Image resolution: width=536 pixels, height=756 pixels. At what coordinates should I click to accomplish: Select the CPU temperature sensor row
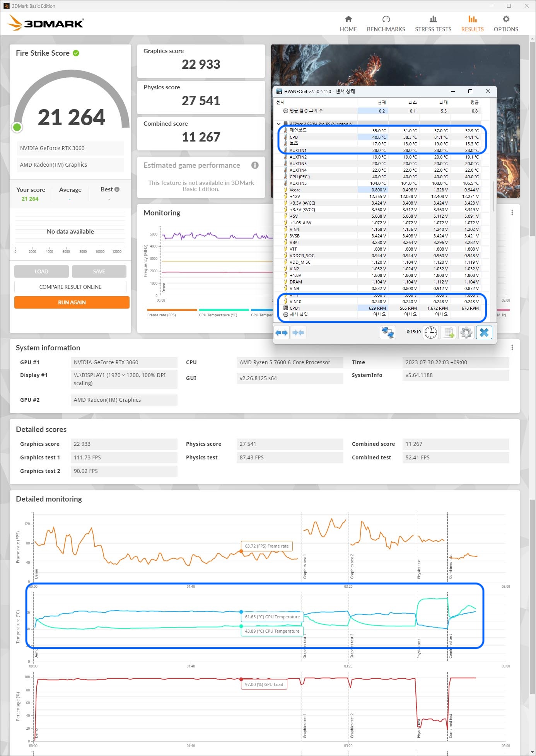(382, 137)
